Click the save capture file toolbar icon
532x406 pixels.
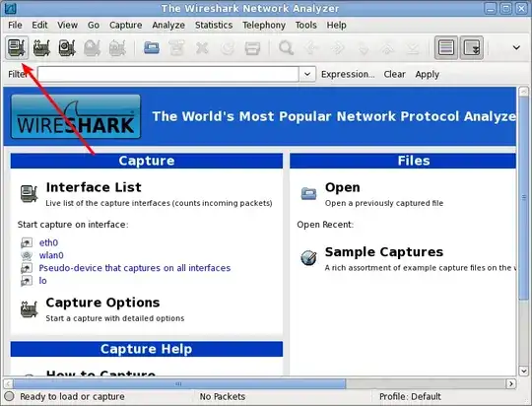(176, 47)
